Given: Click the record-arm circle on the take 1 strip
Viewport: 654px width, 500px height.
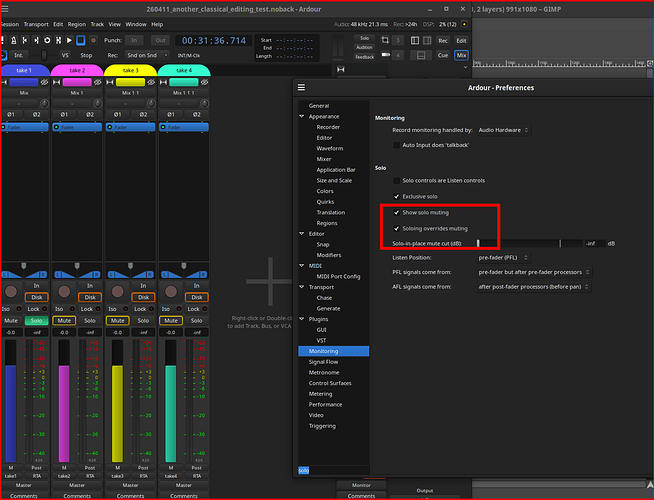Looking at the screenshot, I should pyautogui.click(x=11, y=291).
